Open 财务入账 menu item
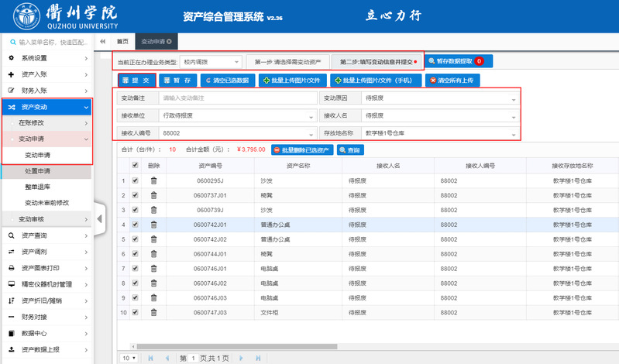This screenshot has height=364, width=619. coord(47,91)
